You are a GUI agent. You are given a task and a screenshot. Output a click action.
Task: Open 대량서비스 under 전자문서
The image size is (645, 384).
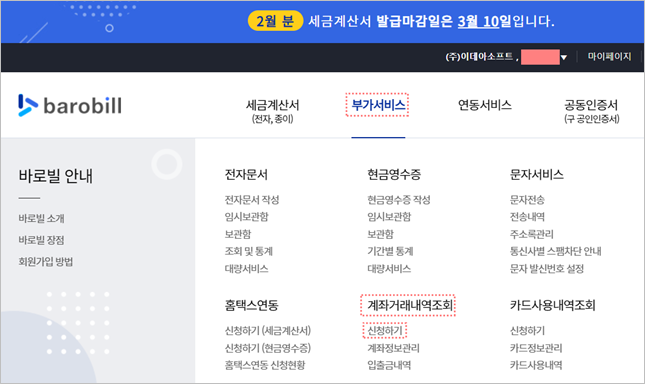point(246,268)
